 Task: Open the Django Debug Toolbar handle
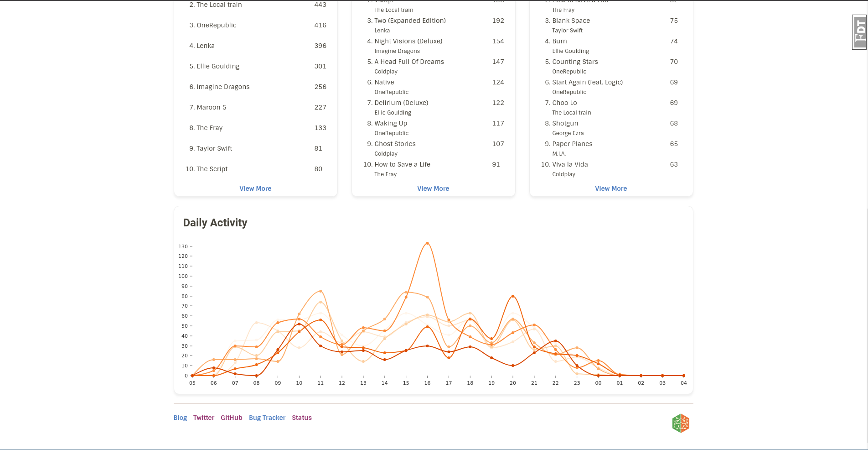pos(860,32)
